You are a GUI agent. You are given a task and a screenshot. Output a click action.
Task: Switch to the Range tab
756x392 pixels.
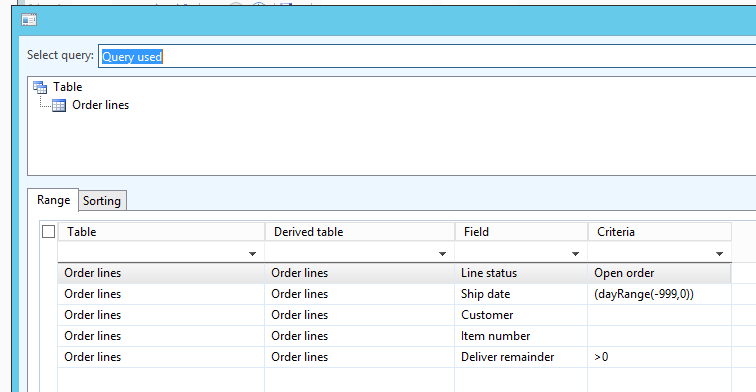pos(53,200)
